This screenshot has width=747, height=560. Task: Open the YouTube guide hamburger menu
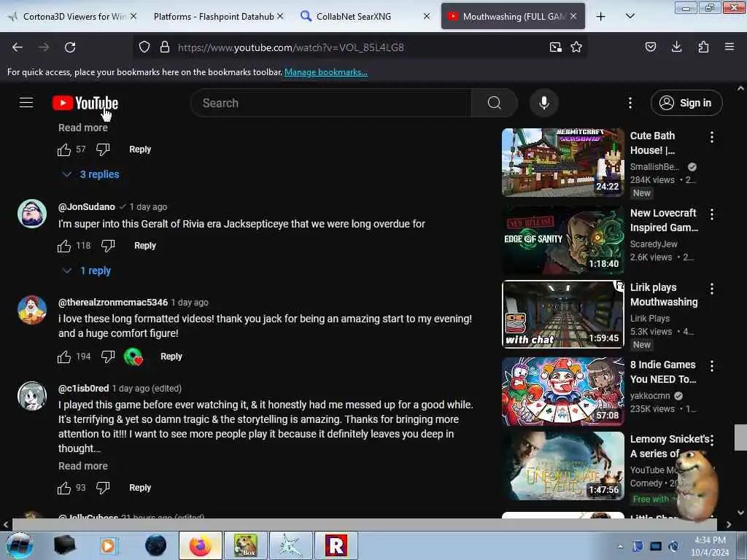coord(26,102)
